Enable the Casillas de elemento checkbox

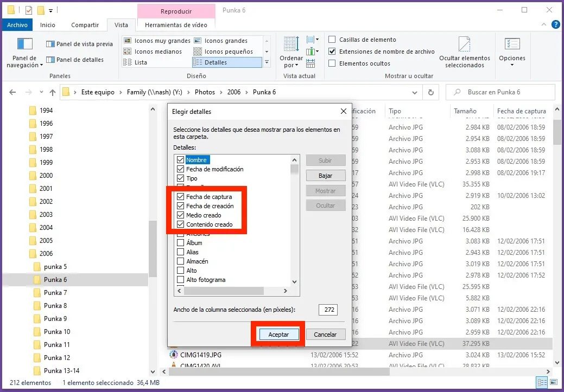(x=332, y=40)
